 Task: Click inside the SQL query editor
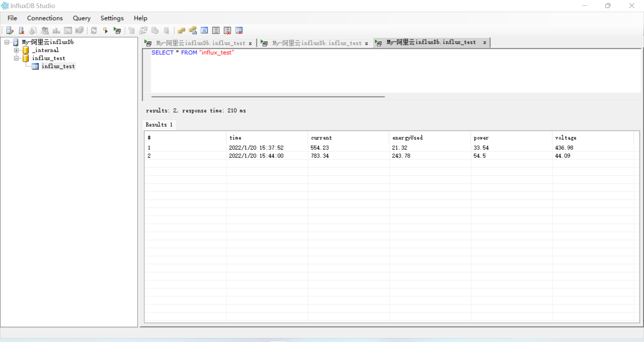pos(369,74)
